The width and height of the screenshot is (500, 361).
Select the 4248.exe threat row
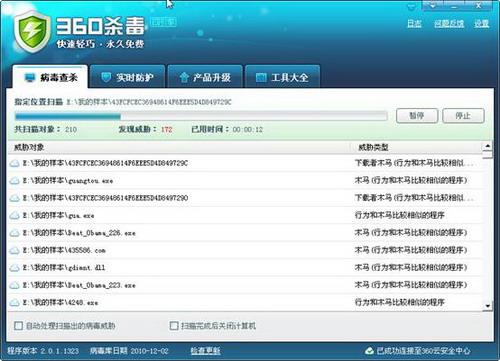pos(245,303)
